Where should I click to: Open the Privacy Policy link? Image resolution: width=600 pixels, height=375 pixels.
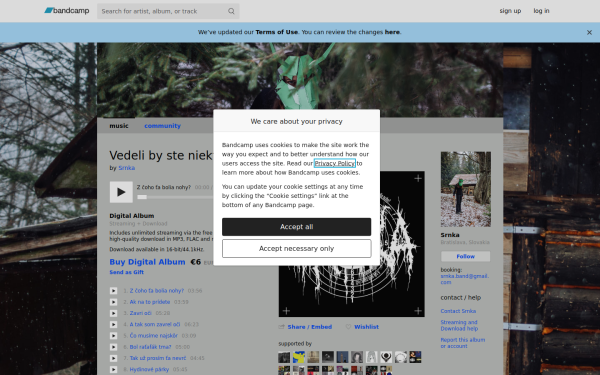[334, 163]
